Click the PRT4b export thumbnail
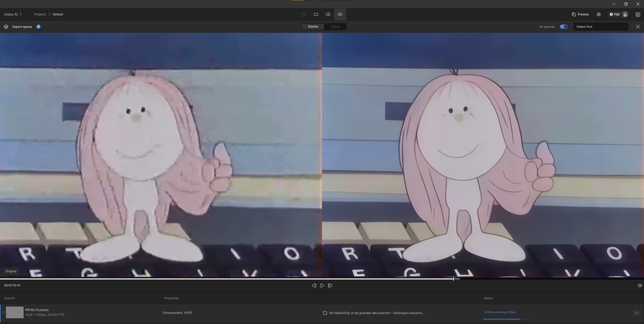Screen dimensions: 644x324 click(x=15, y=312)
